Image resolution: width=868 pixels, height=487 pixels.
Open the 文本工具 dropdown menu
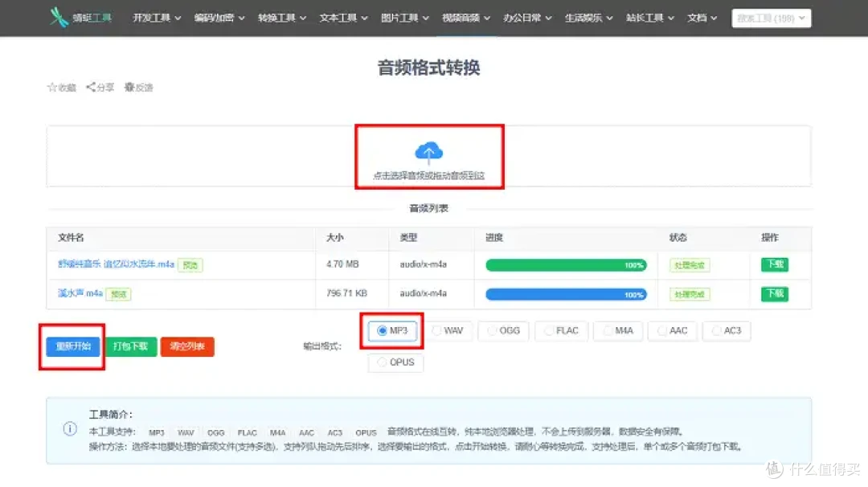(x=343, y=18)
